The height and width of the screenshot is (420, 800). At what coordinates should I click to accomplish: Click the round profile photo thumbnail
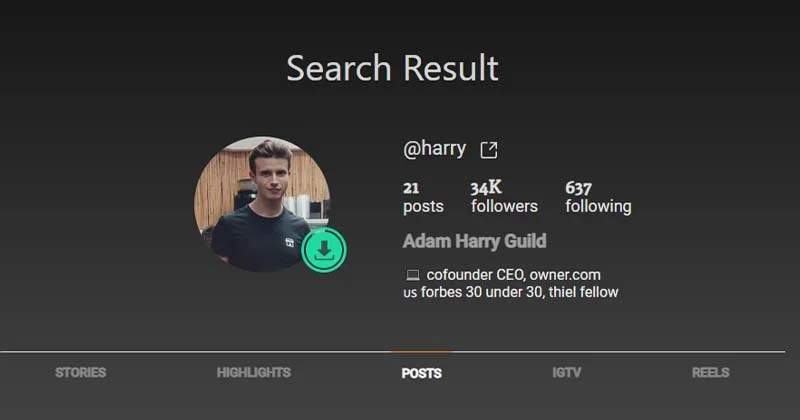coord(262,204)
